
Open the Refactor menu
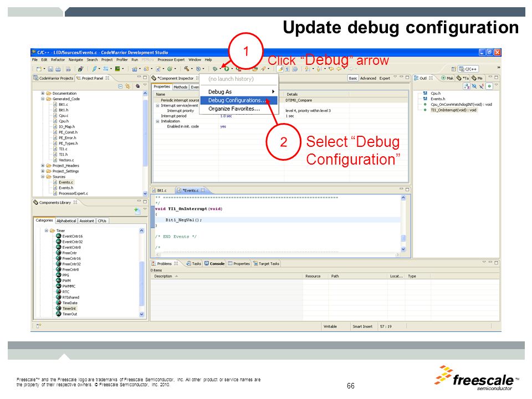[x=58, y=60]
